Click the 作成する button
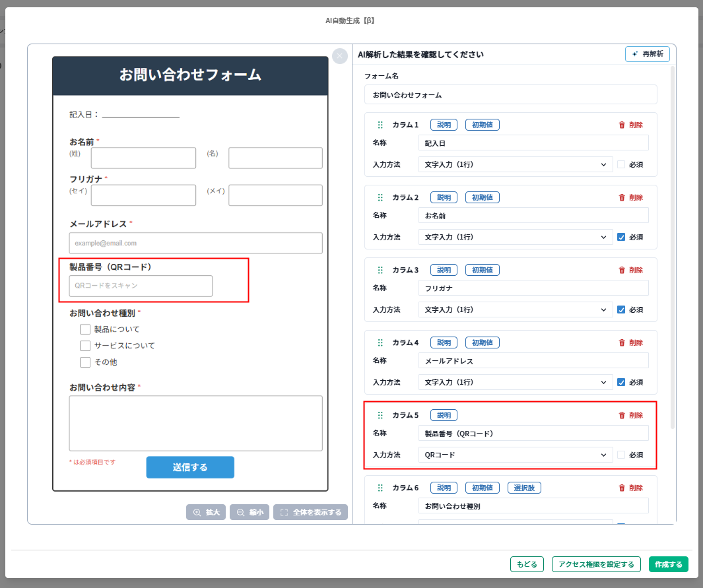703x588 pixels. pyautogui.click(x=668, y=564)
